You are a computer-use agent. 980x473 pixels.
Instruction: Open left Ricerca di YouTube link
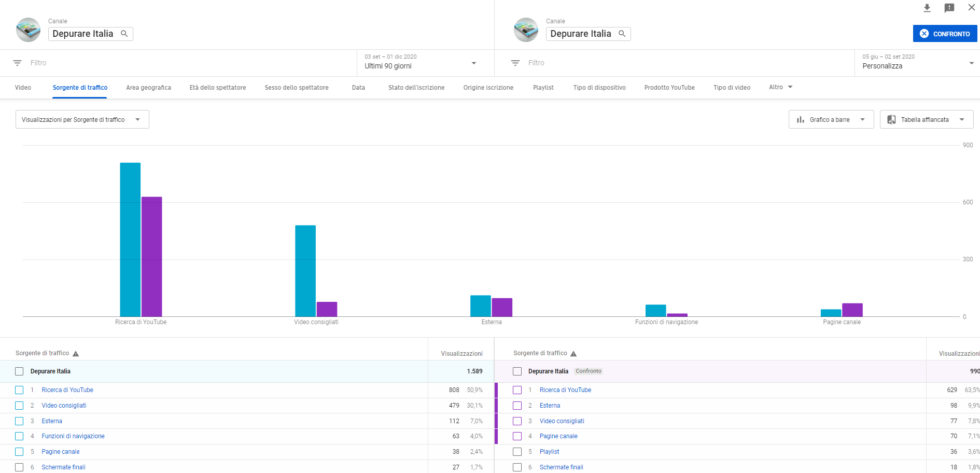point(67,390)
